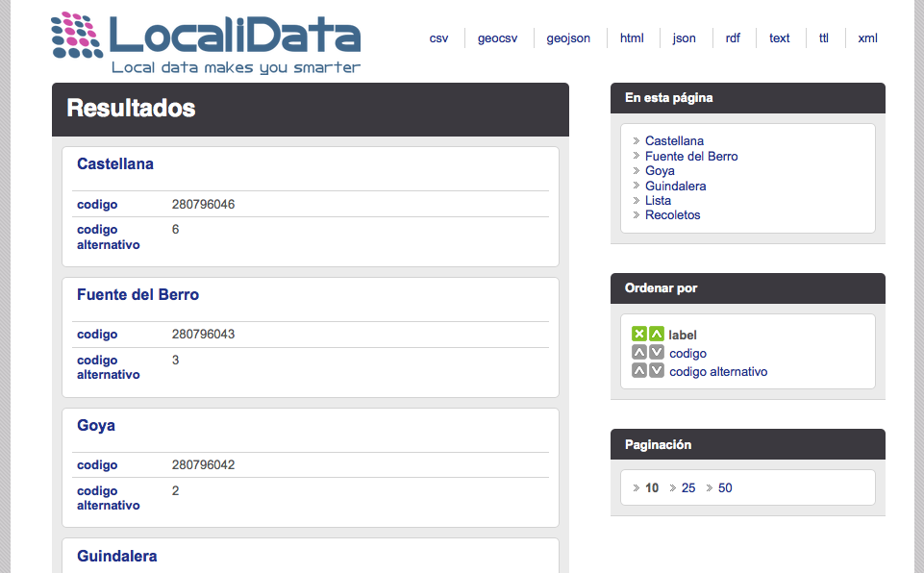
Task: Sort codigo alternativo ascending arrow
Action: pos(639,370)
